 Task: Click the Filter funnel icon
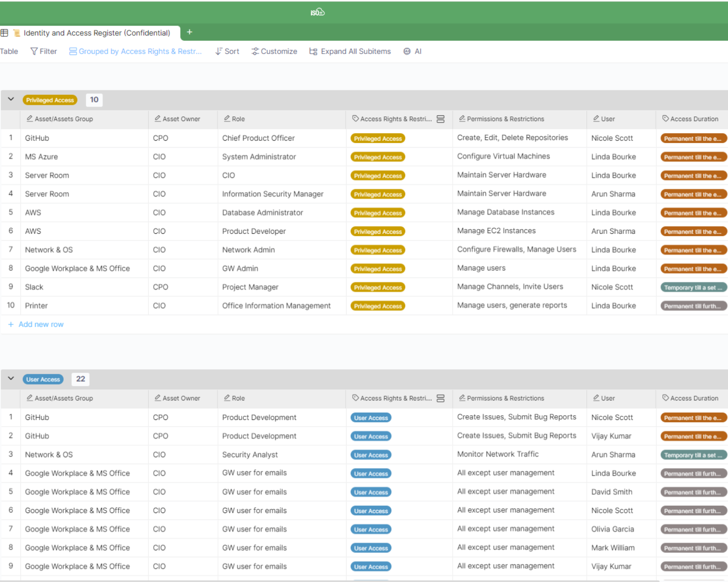(x=34, y=51)
